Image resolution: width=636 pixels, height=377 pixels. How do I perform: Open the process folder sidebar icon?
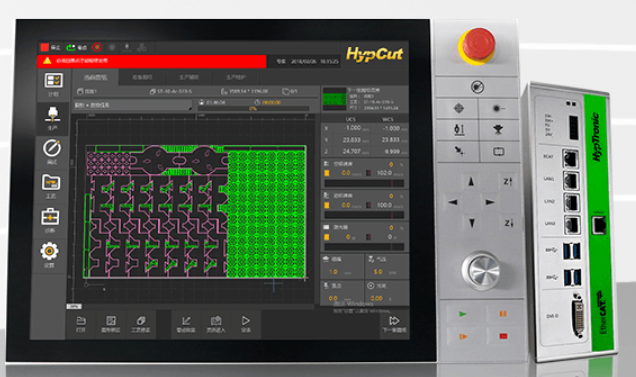point(51,183)
